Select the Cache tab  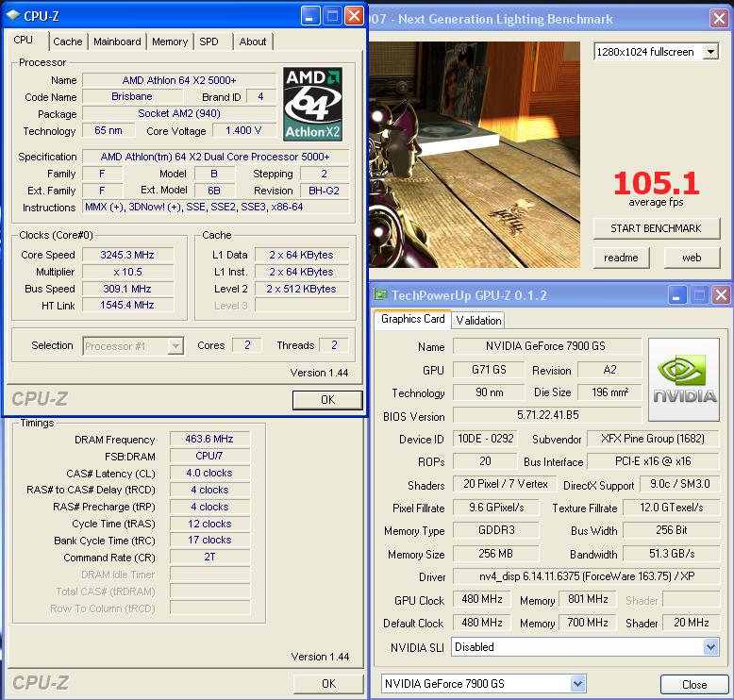click(67, 42)
